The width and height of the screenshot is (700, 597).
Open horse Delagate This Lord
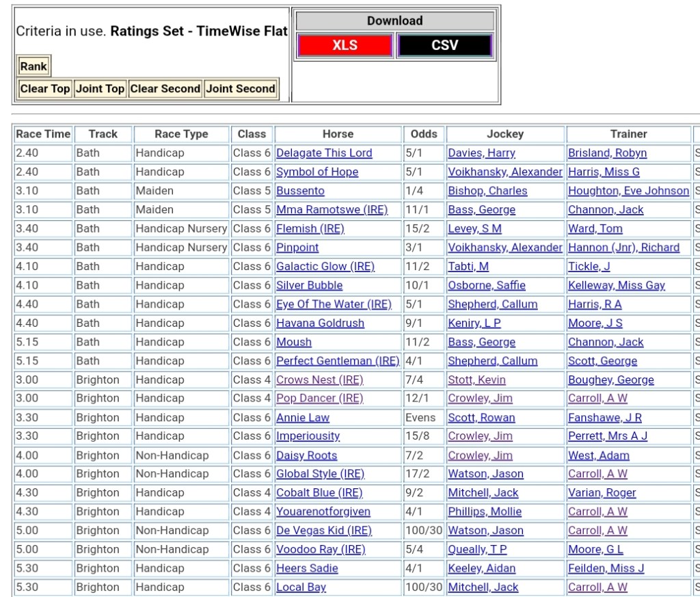(324, 153)
